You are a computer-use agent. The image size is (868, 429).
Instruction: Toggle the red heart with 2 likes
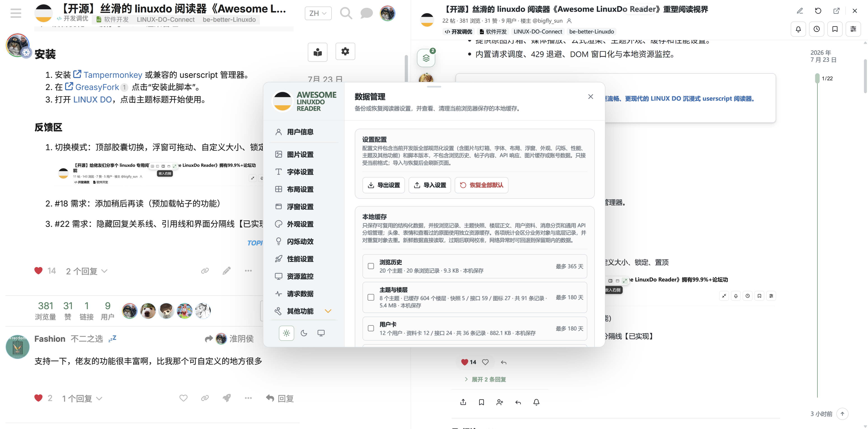(38, 398)
